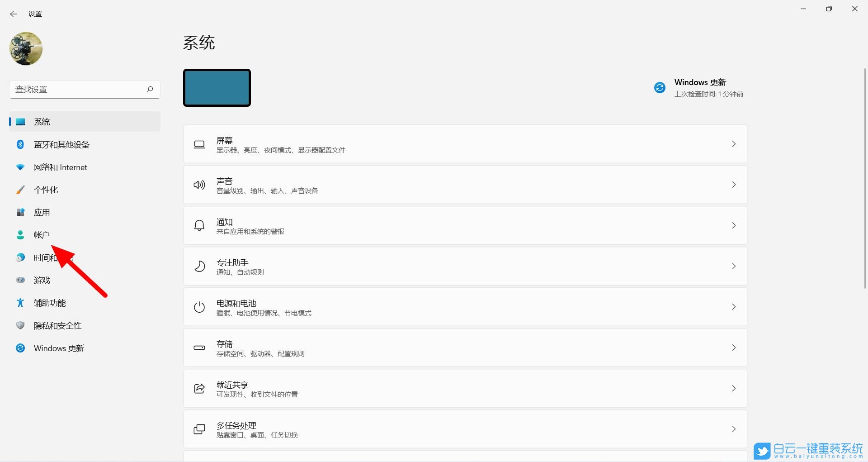Select 应用 in the sidebar
The width and height of the screenshot is (868, 462).
point(42,212)
